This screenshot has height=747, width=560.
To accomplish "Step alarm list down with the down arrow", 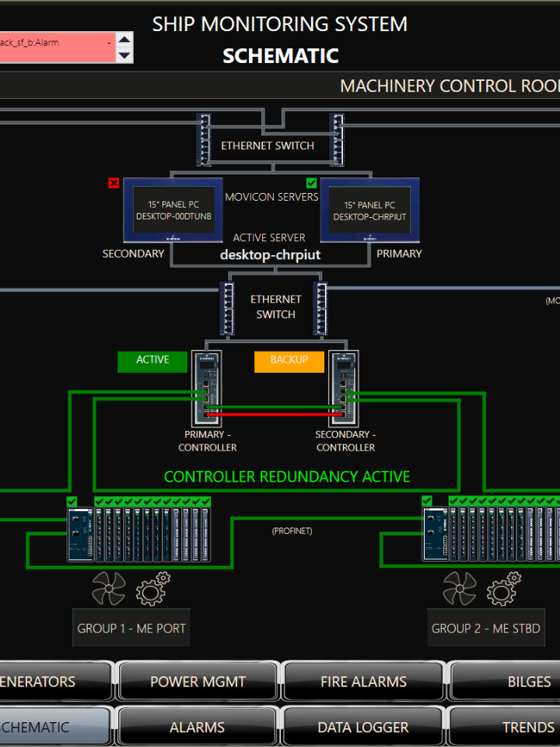I will (124, 55).
